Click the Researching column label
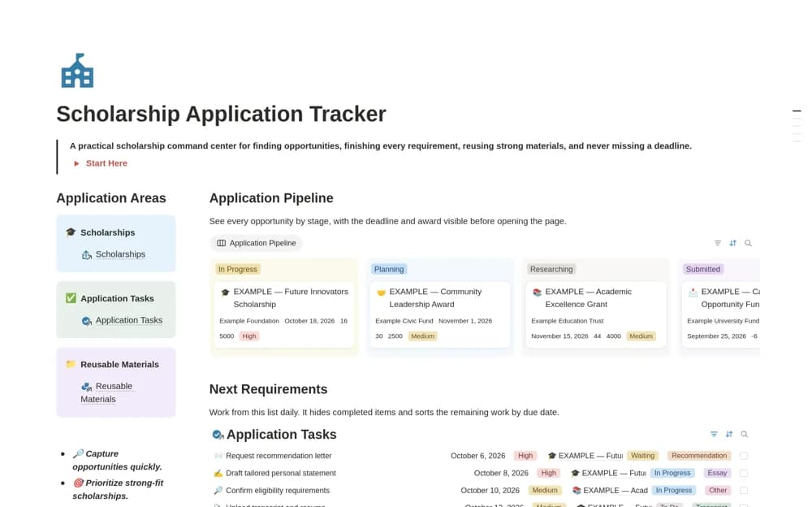The height and width of the screenshot is (507, 812). click(x=551, y=269)
